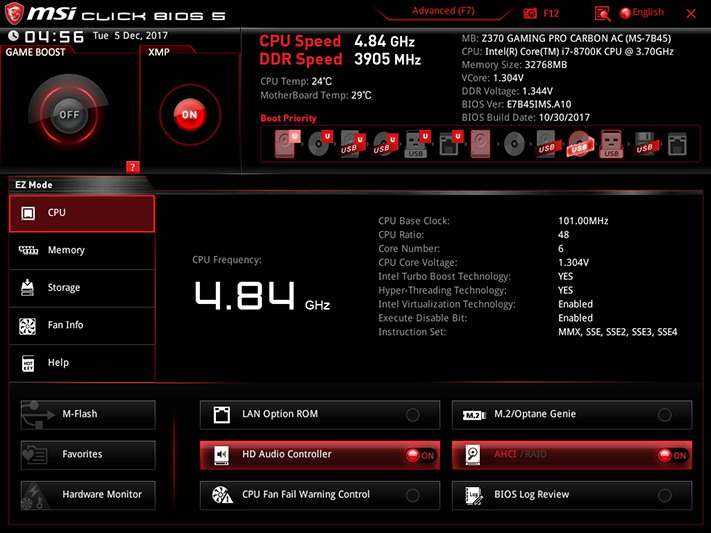711x533 pixels.
Task: Click the 'MMX, SSE, SSE2, SSE3, SSE4' instruction set
Action: pyautogui.click(x=618, y=332)
